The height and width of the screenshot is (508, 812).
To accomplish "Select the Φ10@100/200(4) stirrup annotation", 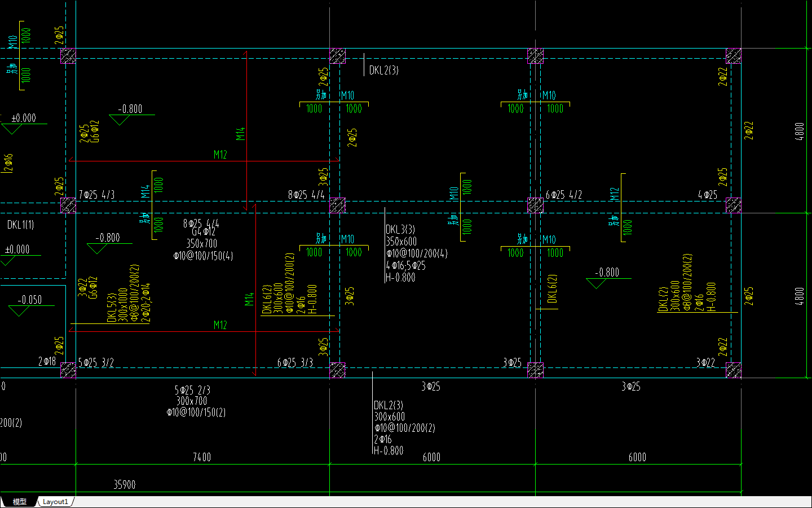I will 417,253.
